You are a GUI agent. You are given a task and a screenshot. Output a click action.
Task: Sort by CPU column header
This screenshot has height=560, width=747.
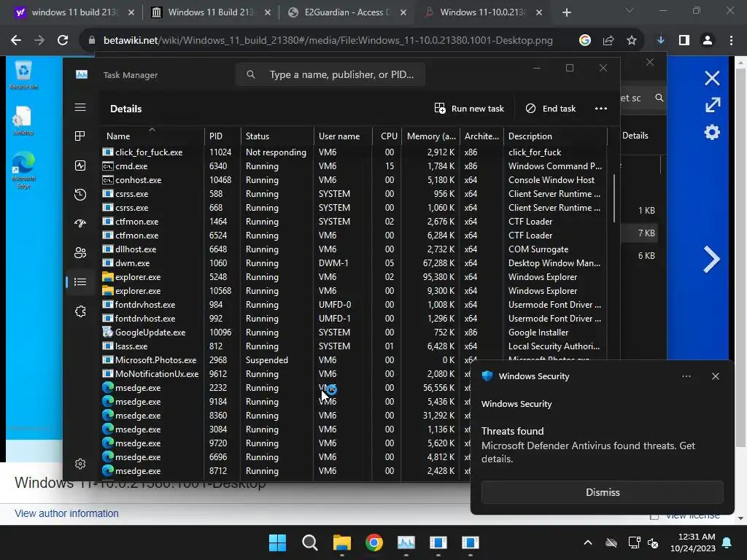point(387,136)
